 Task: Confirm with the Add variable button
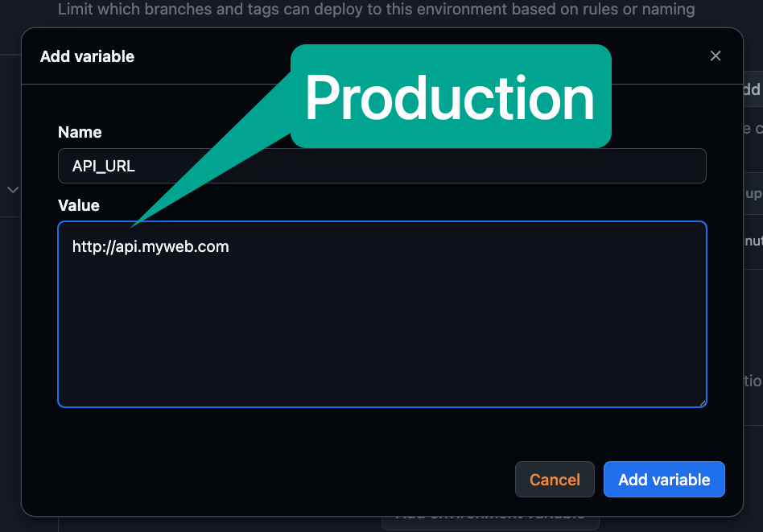(x=664, y=480)
